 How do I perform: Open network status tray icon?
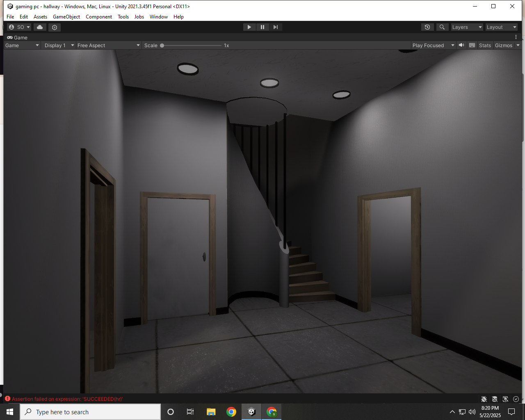462,412
